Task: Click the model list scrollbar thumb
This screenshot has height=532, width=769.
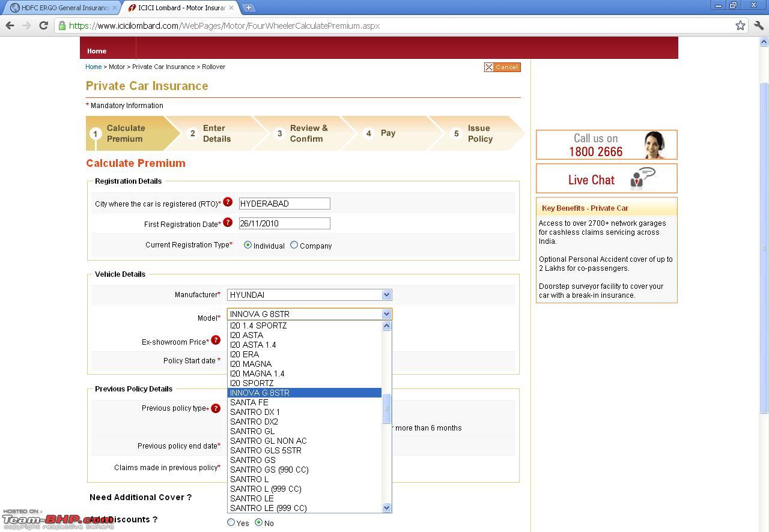Action: click(386, 408)
